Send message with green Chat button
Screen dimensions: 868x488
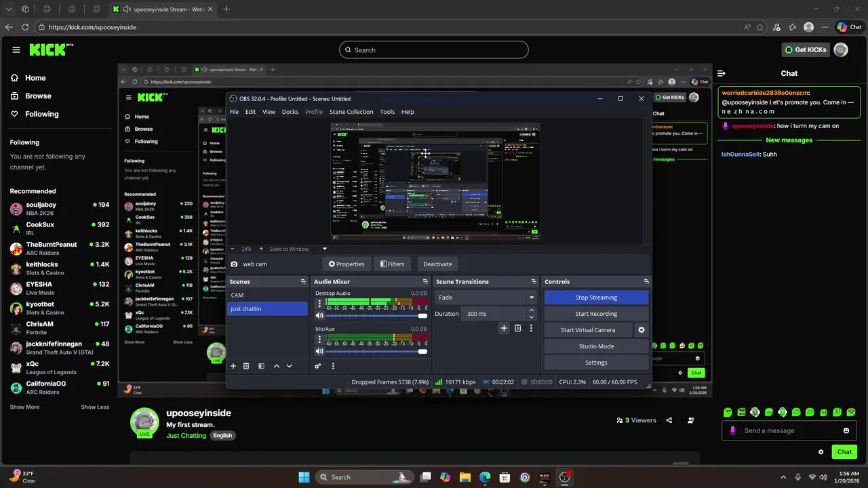pos(844,452)
